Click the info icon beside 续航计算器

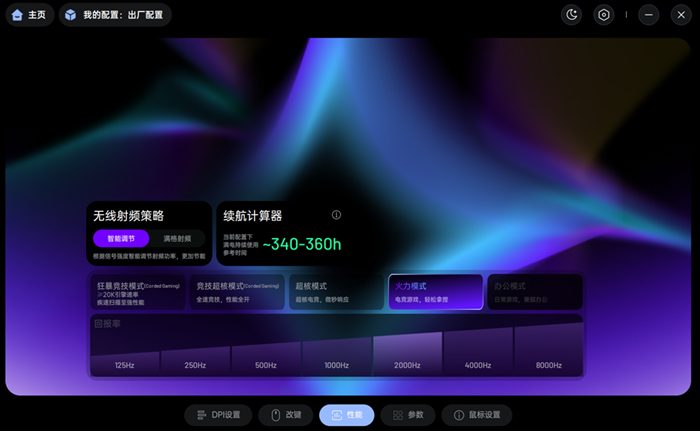point(336,215)
